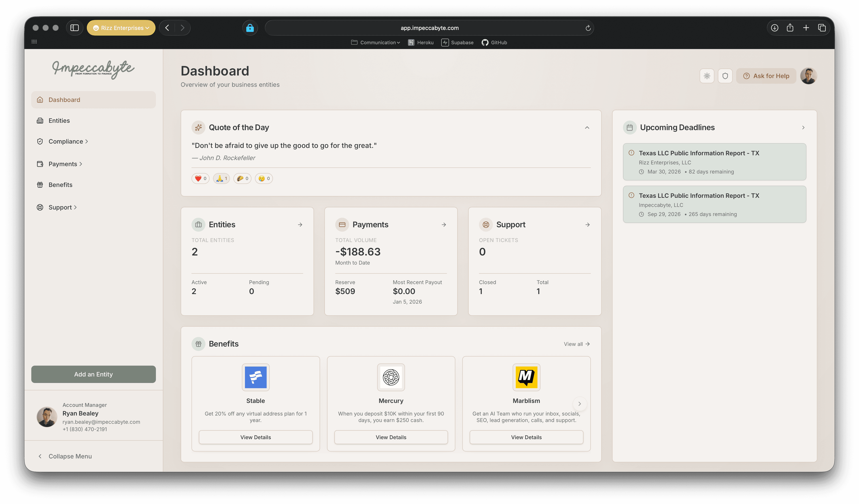Go to Benefits in sidebar
This screenshot has height=504, width=859.
coord(60,185)
